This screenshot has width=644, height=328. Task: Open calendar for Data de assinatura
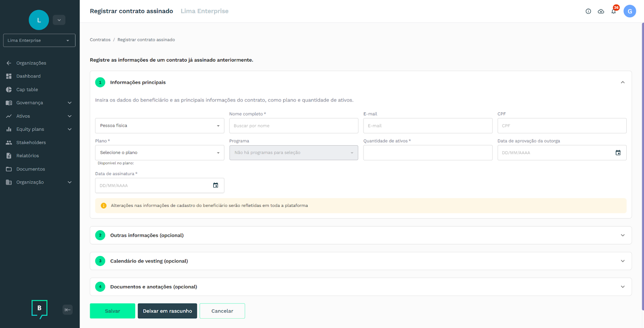pyautogui.click(x=216, y=186)
